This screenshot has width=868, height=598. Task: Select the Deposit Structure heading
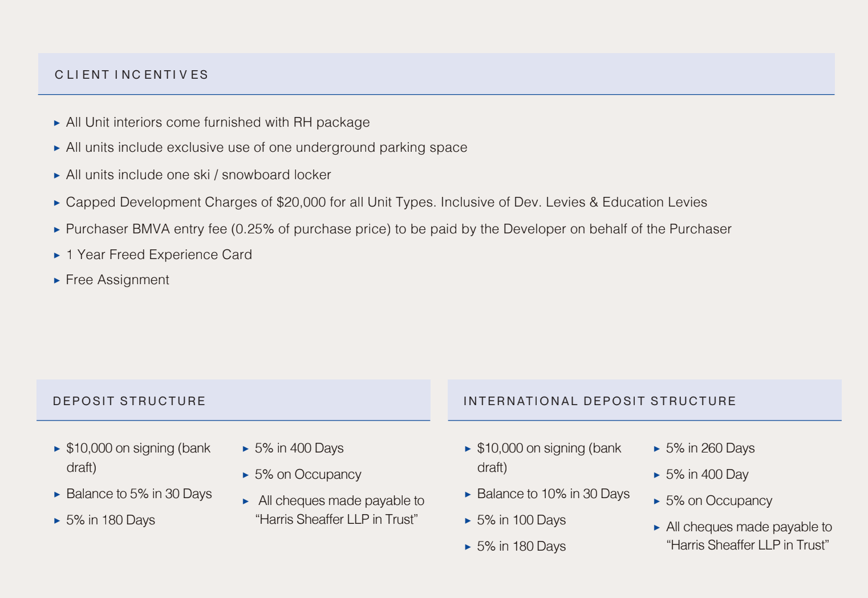click(129, 401)
